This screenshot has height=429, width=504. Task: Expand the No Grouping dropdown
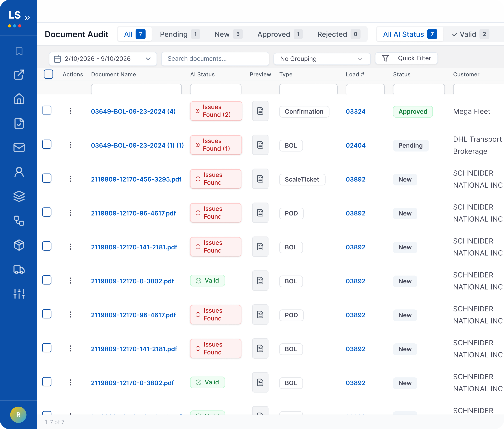pyautogui.click(x=322, y=59)
